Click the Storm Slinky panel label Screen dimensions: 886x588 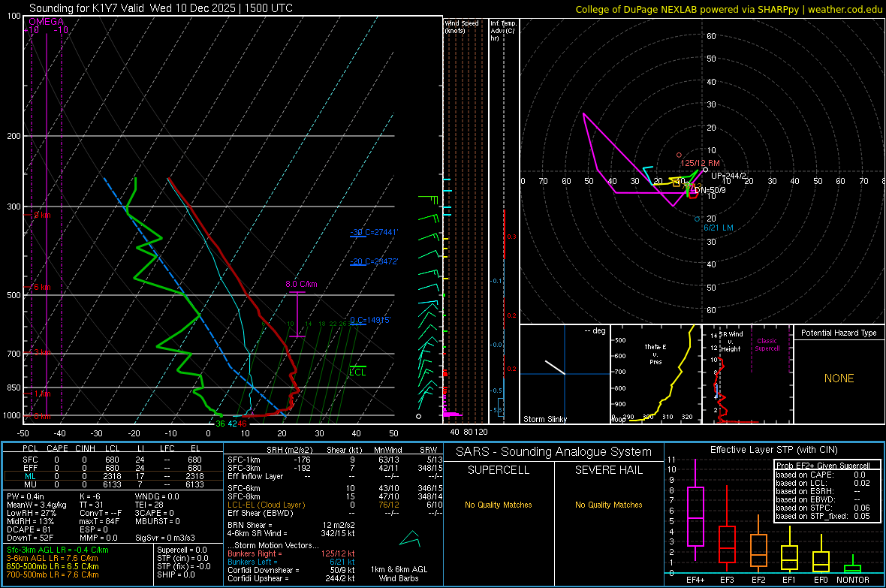[x=544, y=419]
